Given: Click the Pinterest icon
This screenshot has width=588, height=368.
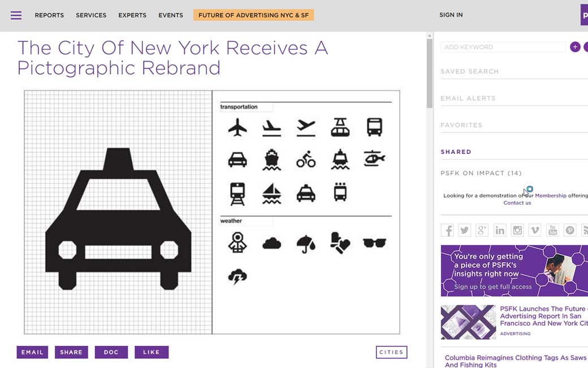Looking at the screenshot, I should pos(570,230).
